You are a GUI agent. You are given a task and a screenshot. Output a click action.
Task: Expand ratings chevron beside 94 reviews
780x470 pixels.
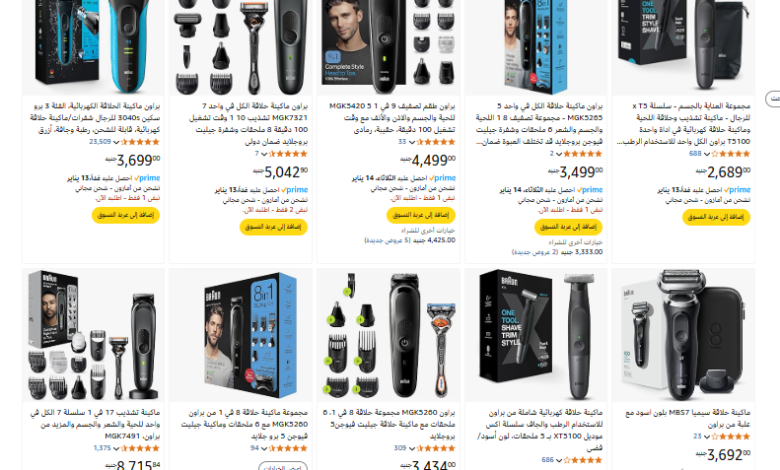click(264, 449)
